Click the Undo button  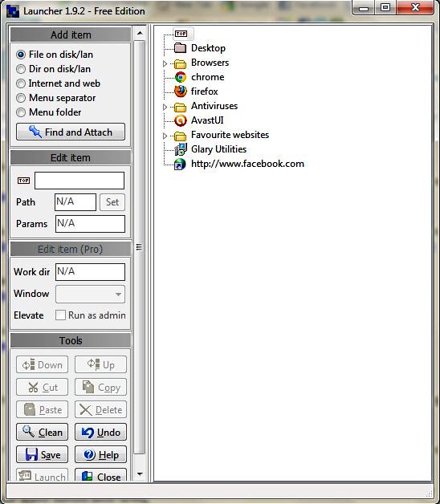coord(100,432)
